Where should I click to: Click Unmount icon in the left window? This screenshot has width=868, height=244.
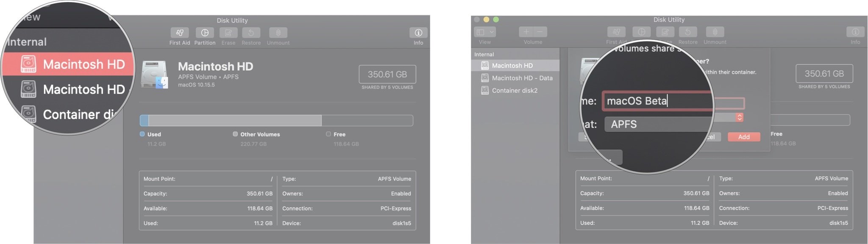tap(278, 33)
